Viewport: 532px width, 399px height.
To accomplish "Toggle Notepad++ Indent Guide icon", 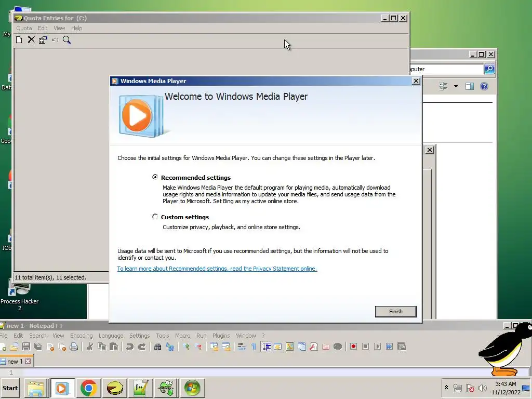I will pyautogui.click(x=267, y=347).
